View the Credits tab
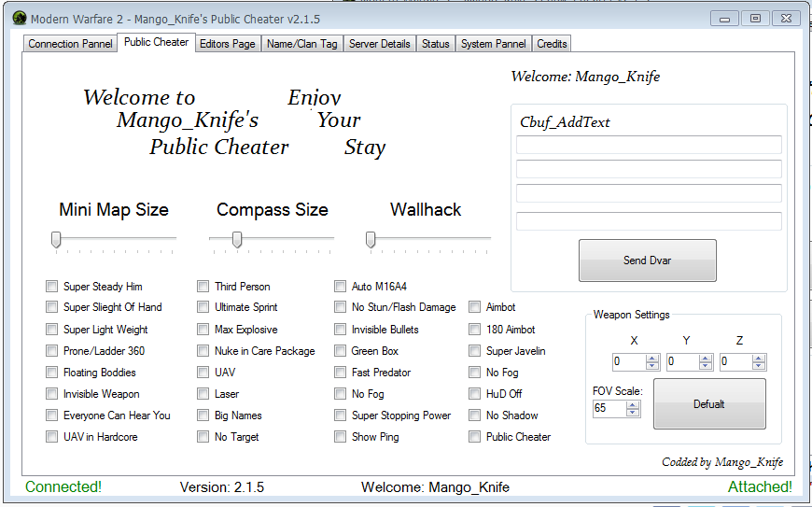 (x=552, y=44)
